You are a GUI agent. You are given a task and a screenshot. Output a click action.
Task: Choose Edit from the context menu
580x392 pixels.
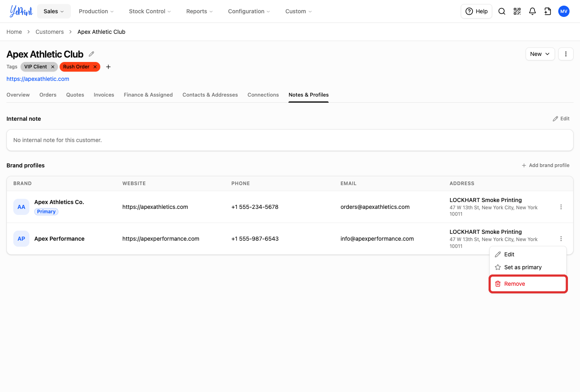[x=528, y=254]
